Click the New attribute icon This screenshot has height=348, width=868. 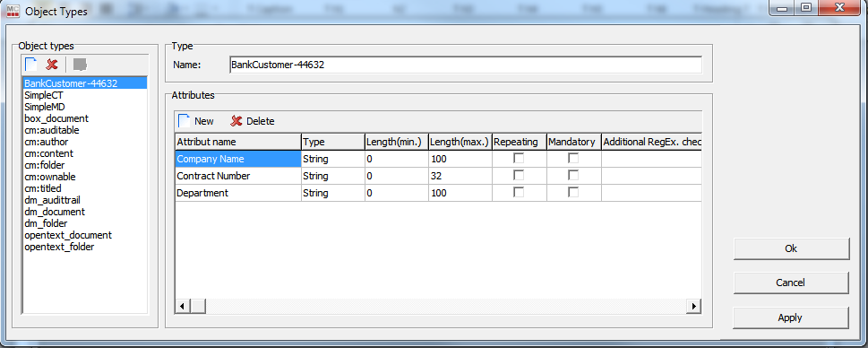184,121
